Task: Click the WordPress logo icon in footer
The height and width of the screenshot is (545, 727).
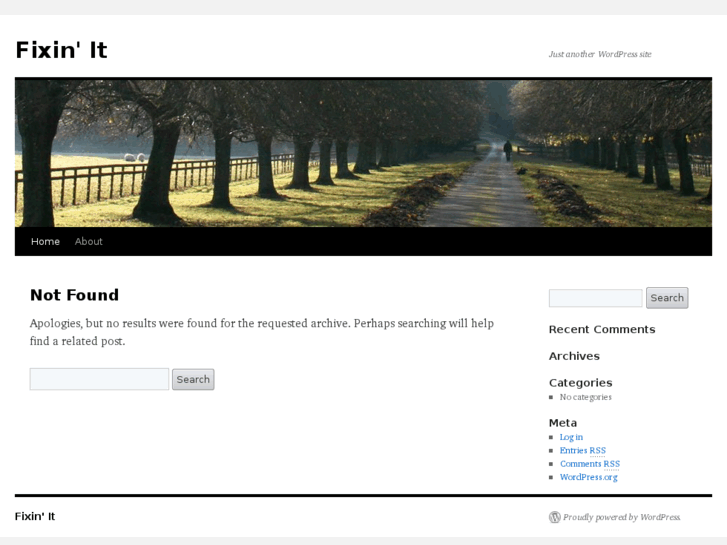Action: point(555,517)
